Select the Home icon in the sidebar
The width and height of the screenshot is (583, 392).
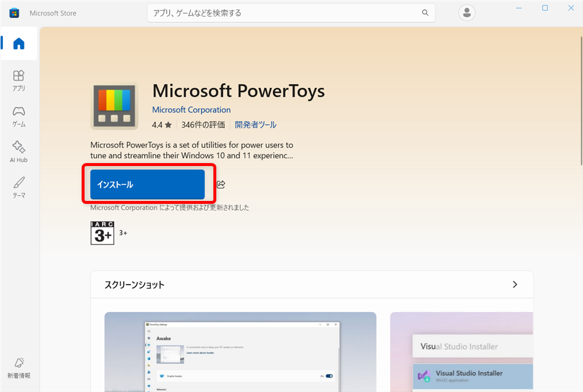pyautogui.click(x=19, y=43)
